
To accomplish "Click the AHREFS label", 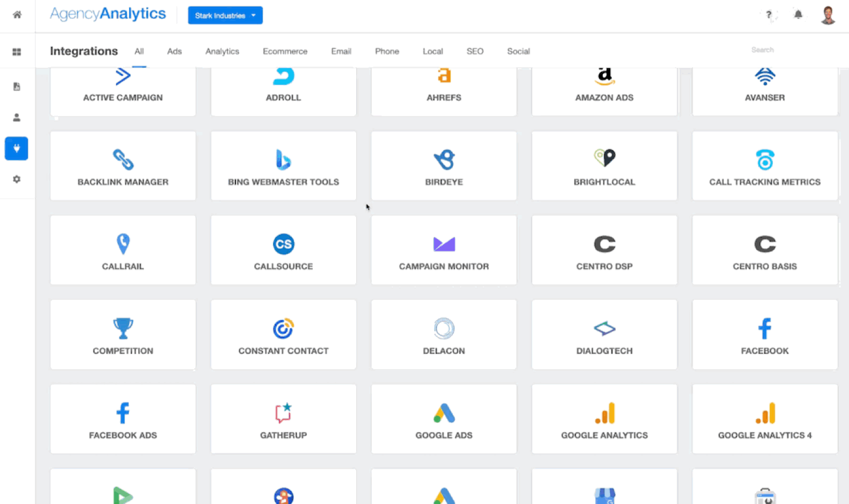I will coord(444,98).
